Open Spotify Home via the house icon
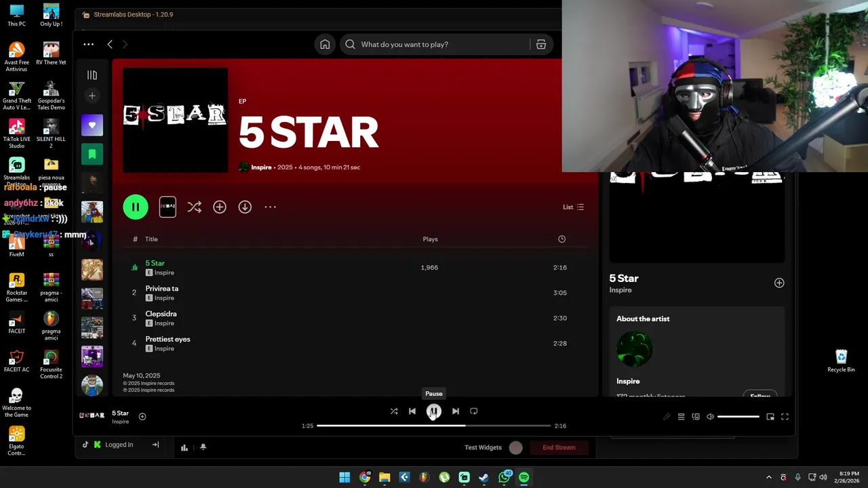Screen dimensions: 868x488 coord(325,45)
